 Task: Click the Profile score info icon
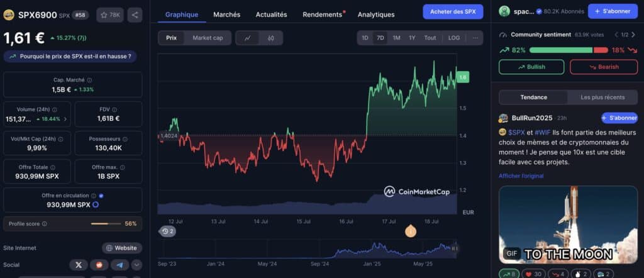tap(45, 224)
